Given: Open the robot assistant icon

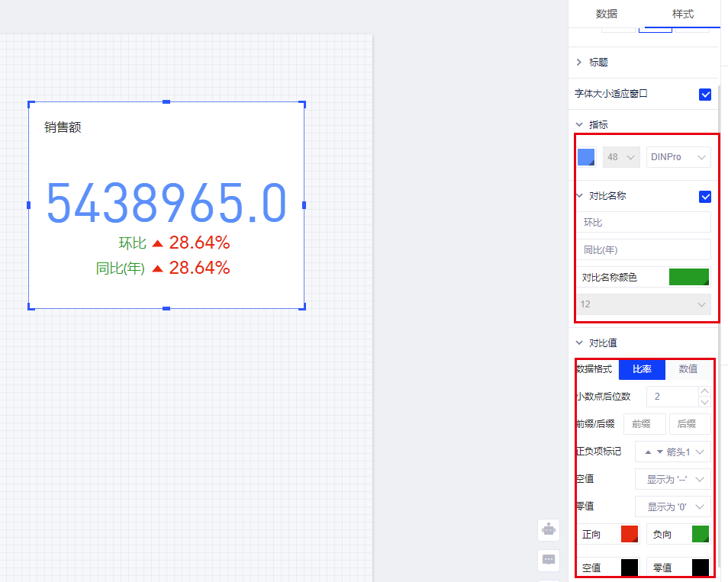Looking at the screenshot, I should [x=548, y=529].
